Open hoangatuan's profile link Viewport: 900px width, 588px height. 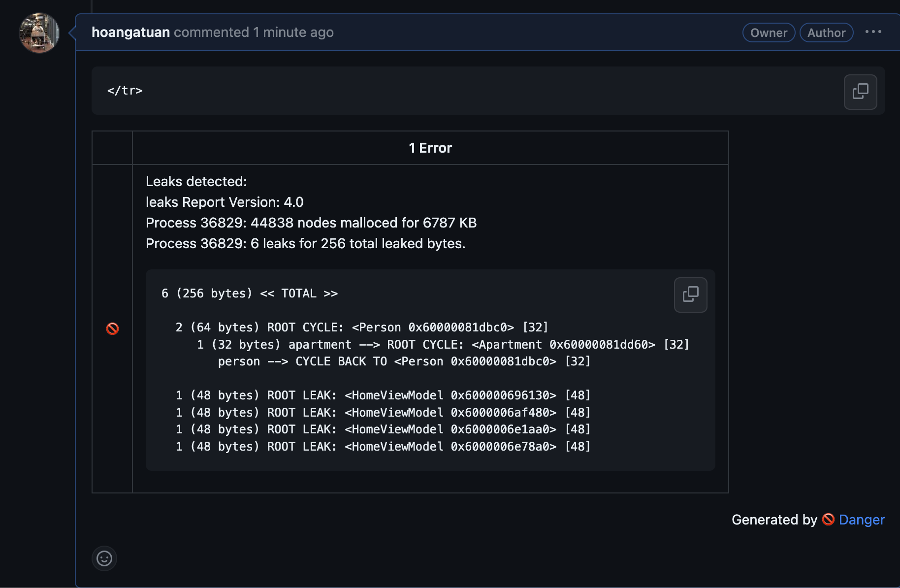coord(130,32)
